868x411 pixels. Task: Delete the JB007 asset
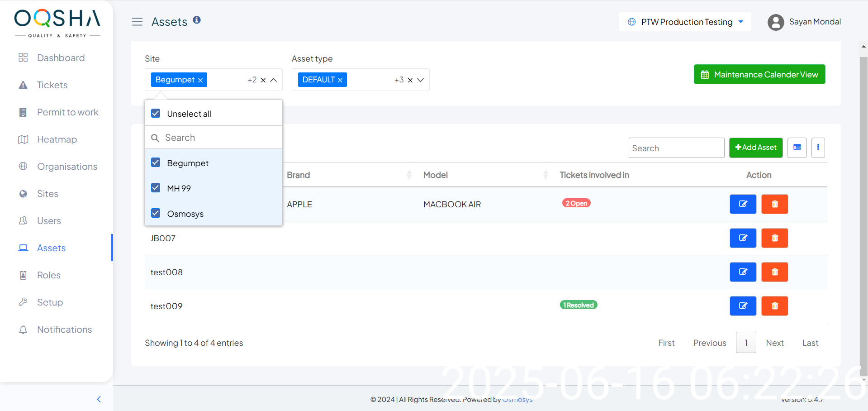click(774, 238)
